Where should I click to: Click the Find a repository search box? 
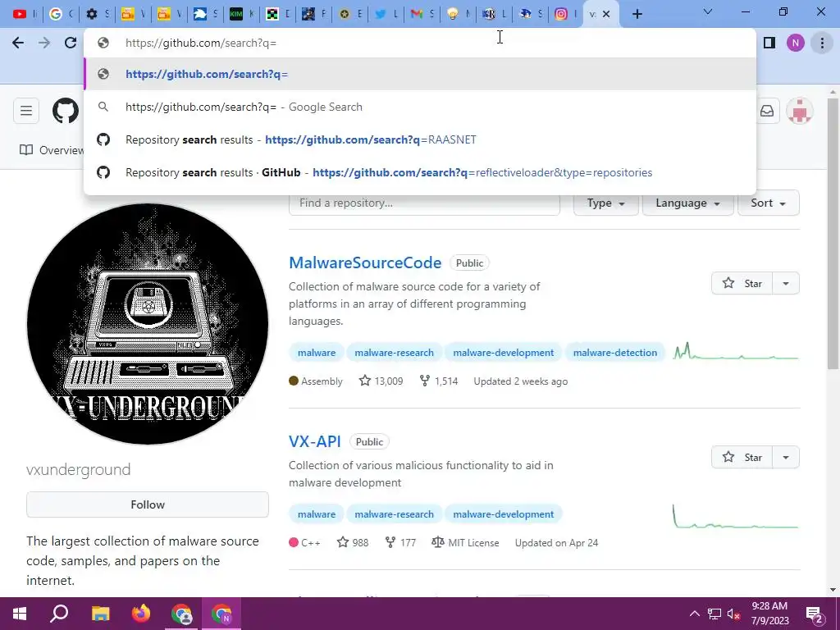point(424,203)
